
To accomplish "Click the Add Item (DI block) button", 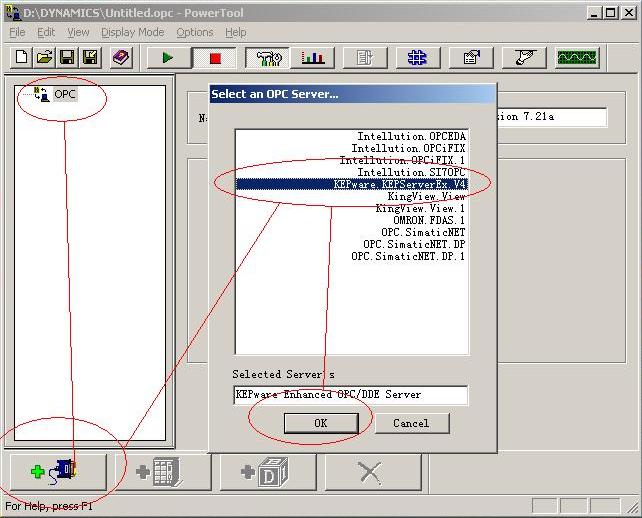I will tap(268, 472).
